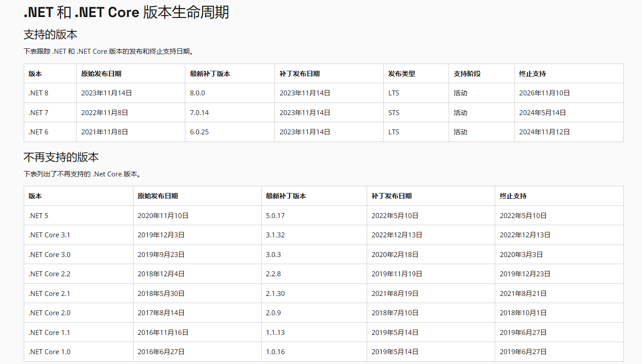Click release date '2019年12月3日'
This screenshot has width=642, height=364.
point(161,235)
